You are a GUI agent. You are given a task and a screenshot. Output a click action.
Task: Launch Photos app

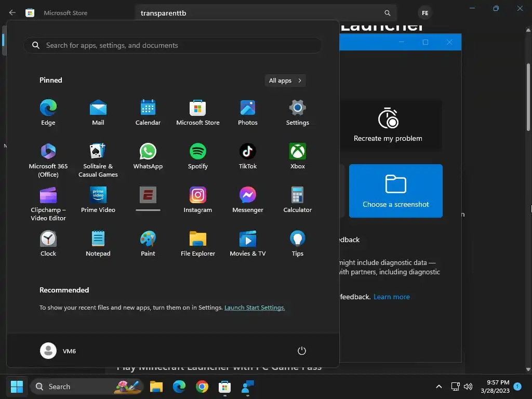[248, 113]
